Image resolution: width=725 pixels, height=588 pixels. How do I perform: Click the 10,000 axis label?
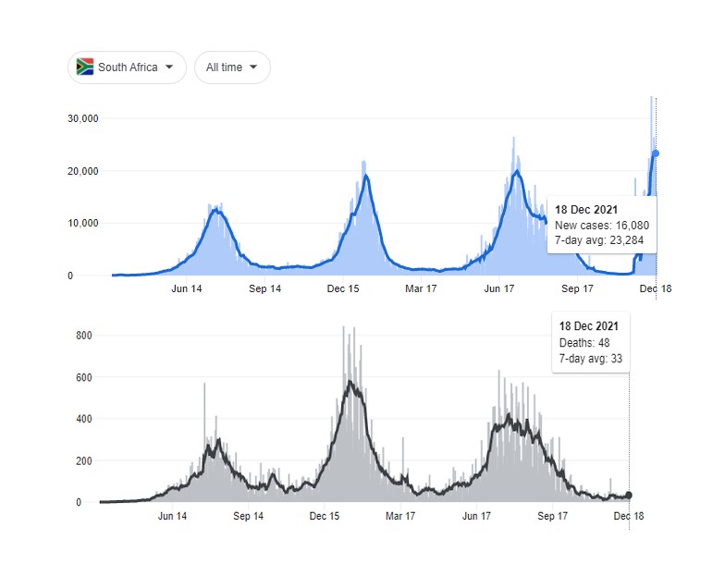coord(83,224)
